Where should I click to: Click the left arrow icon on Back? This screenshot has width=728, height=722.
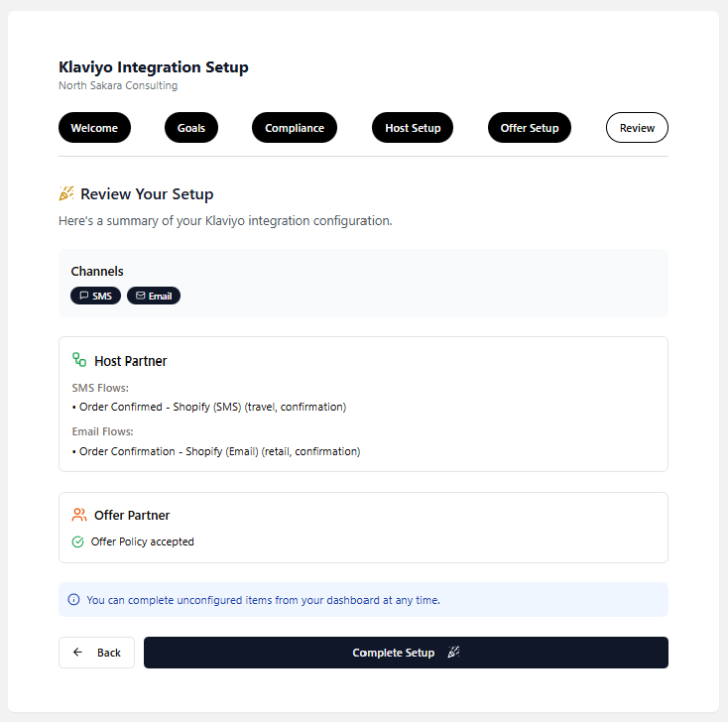(x=78, y=653)
